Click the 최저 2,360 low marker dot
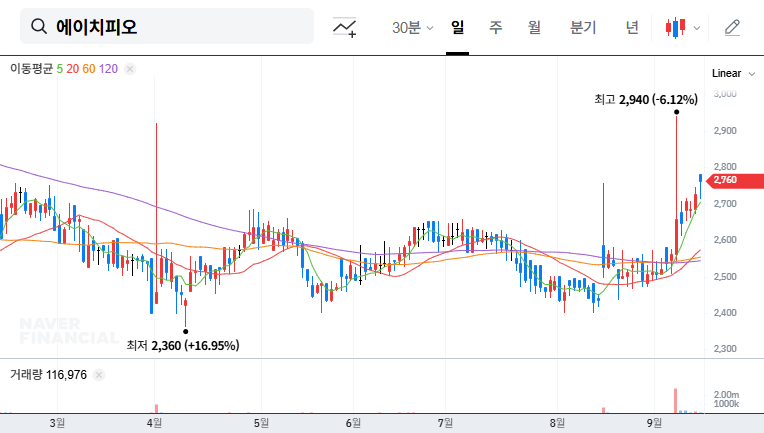764x433 pixels. (185, 331)
